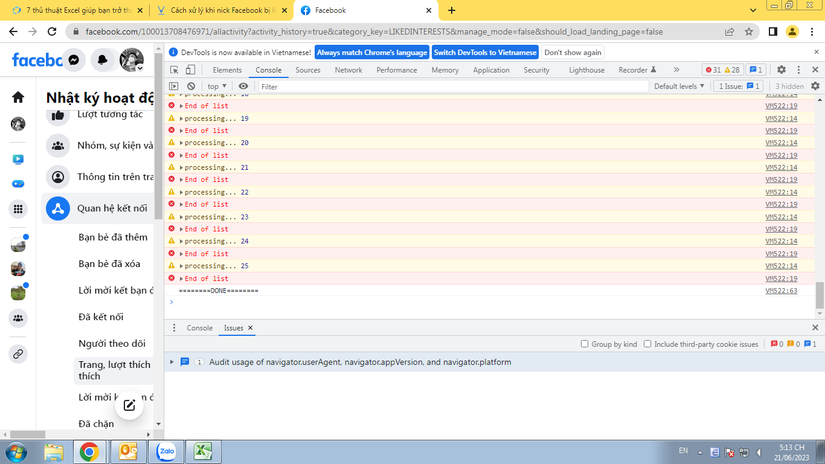Open Facebook groups icon in sidebar

18,318
